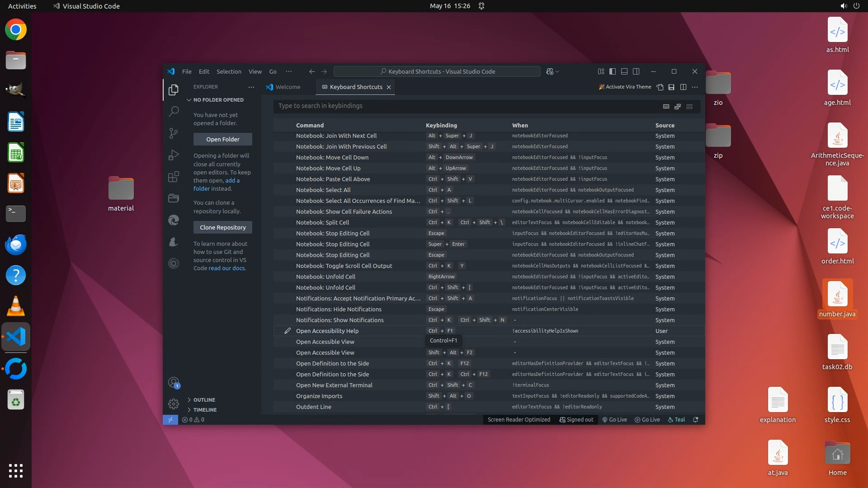Expand the TIMELINE section
The image size is (868, 488).
coord(205,410)
